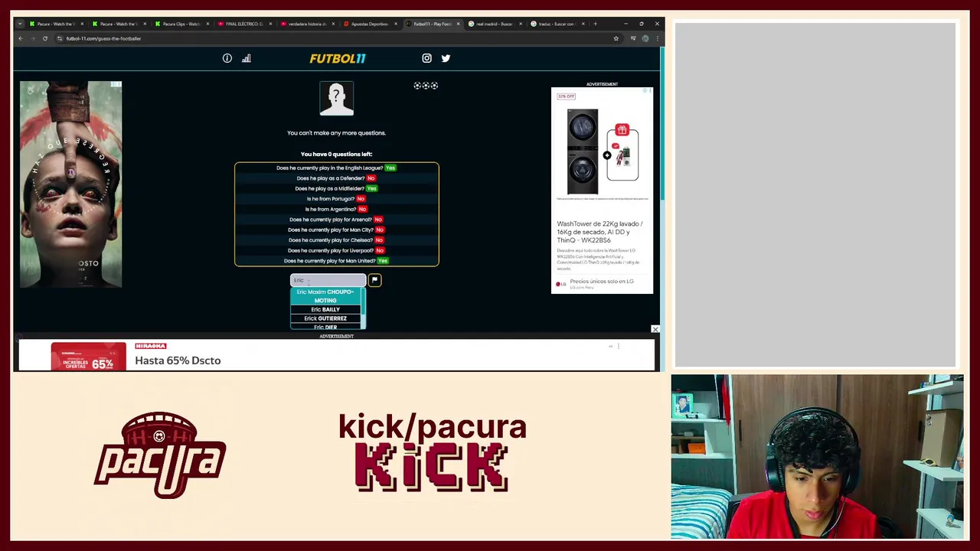
Task: Open the browser three-dot menu
Action: (658, 38)
